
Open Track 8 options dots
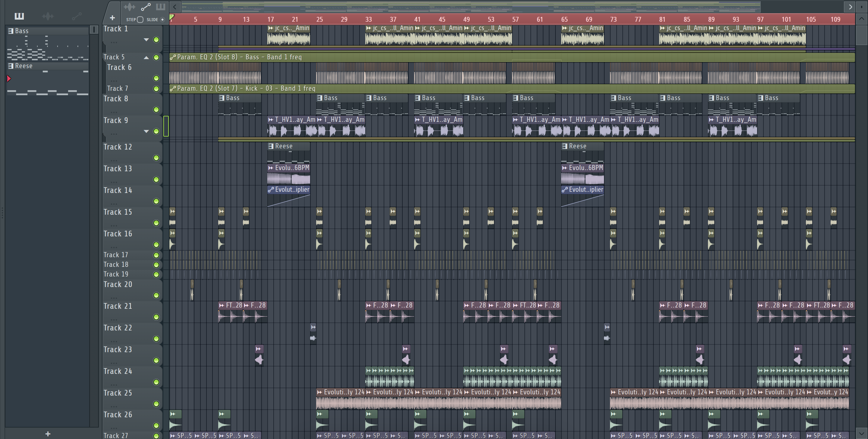point(114,112)
